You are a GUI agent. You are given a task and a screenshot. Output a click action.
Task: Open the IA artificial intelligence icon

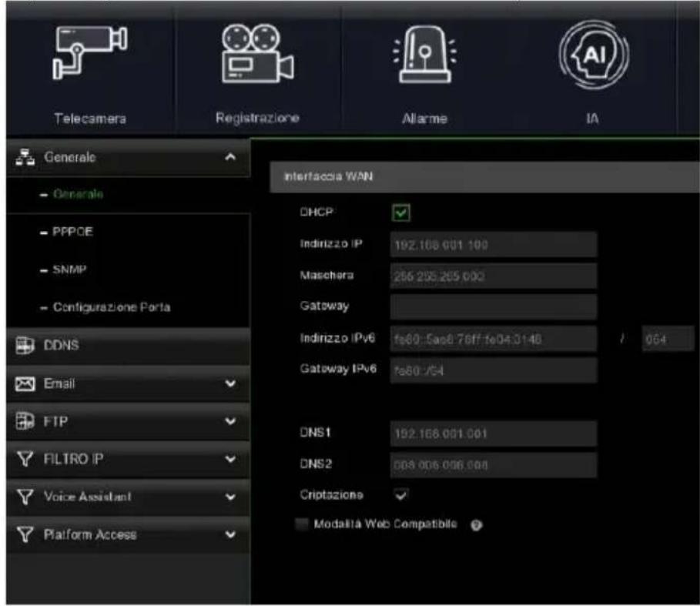[593, 54]
